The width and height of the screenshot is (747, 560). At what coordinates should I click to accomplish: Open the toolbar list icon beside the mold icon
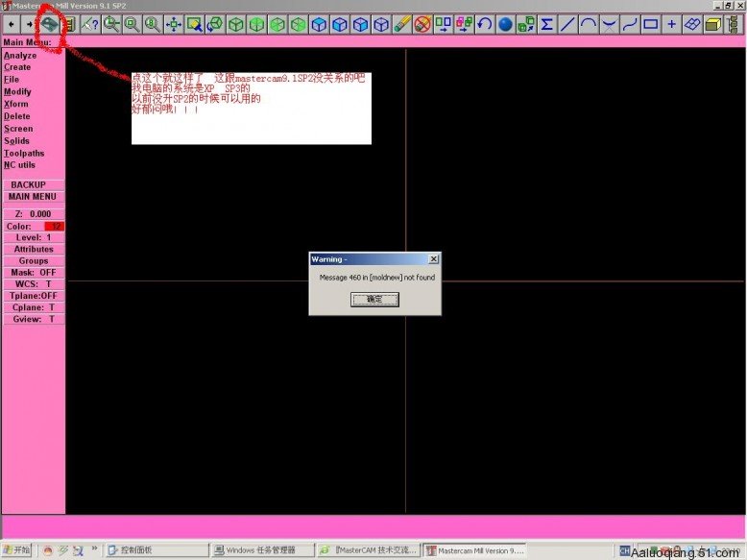(70, 24)
